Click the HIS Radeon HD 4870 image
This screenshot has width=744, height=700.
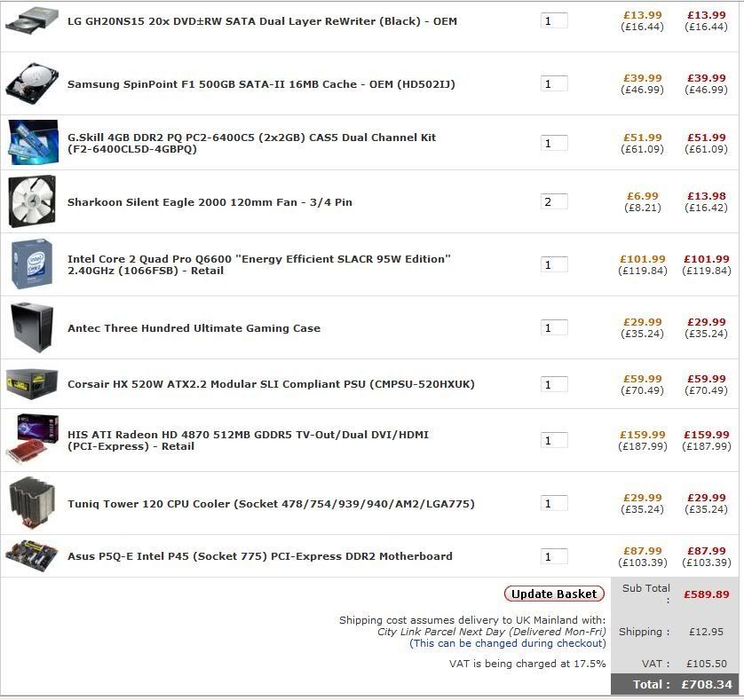pos(32,440)
